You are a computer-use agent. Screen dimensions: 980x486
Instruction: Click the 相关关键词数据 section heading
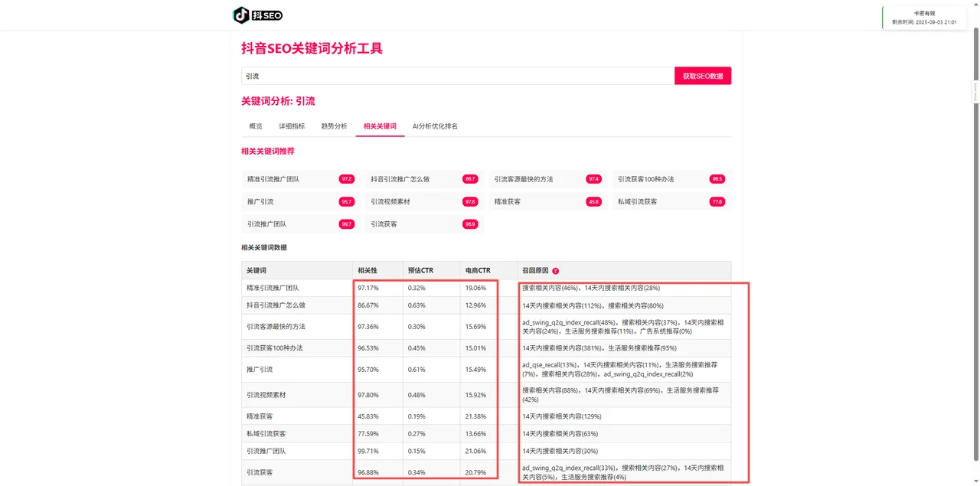tap(264, 248)
